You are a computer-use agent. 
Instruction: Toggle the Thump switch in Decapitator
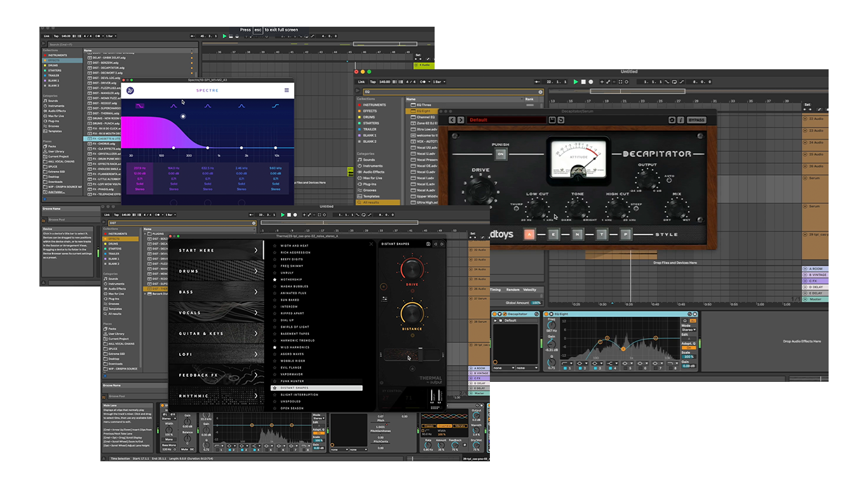coord(517,207)
